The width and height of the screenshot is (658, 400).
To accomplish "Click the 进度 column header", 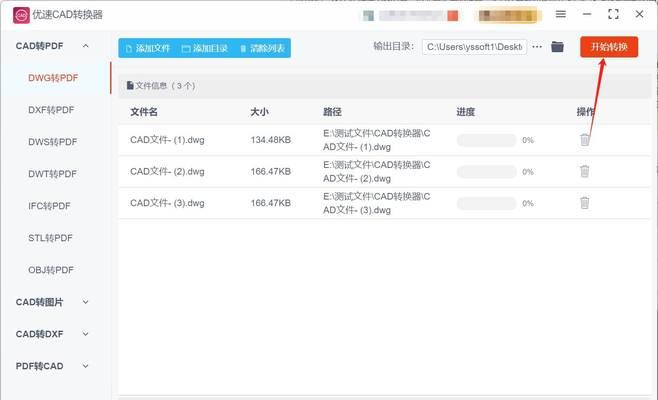I will (465, 112).
